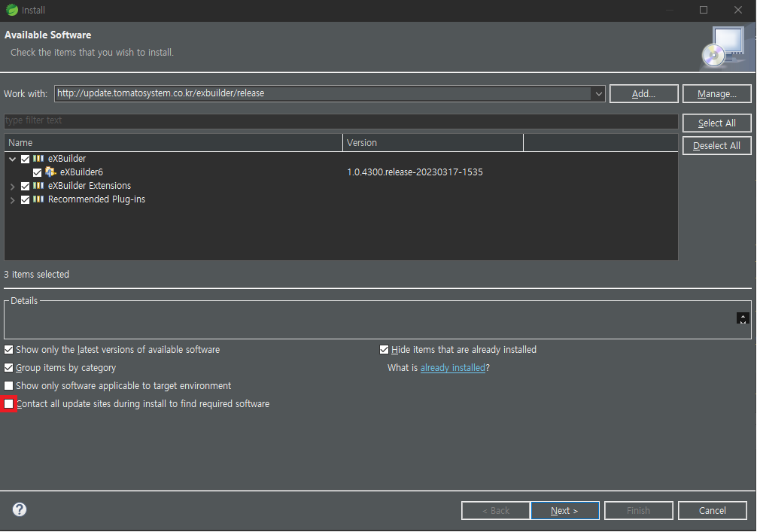Select the eXBuilder category row label
This screenshot has width=757, height=532.
click(x=67, y=158)
